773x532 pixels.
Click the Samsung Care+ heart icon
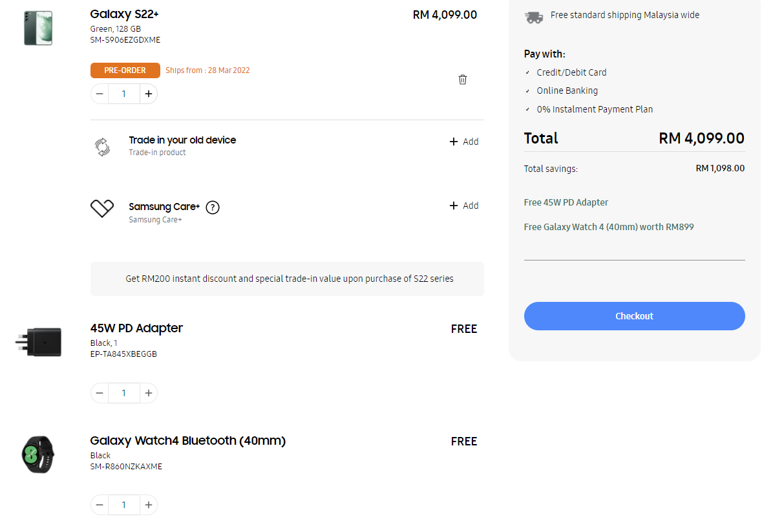point(102,209)
